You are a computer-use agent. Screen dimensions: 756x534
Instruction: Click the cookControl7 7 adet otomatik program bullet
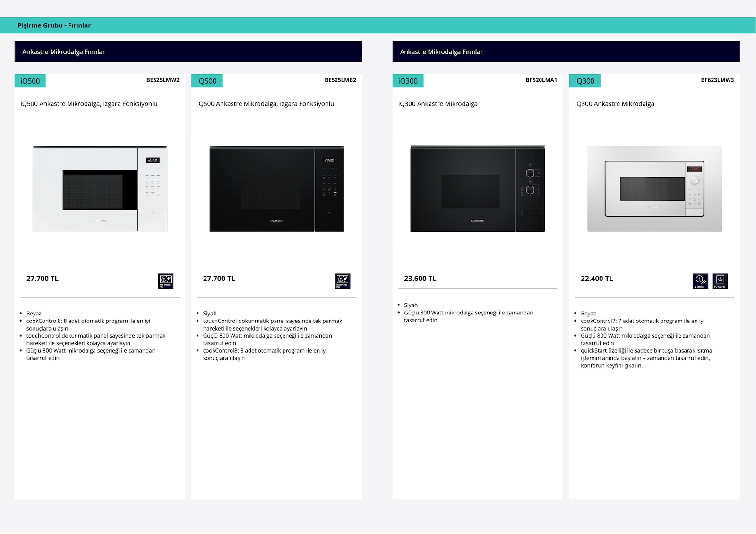coord(643,325)
